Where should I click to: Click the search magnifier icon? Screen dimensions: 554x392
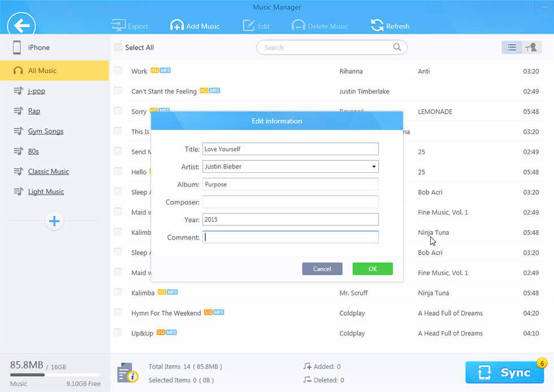(397, 47)
